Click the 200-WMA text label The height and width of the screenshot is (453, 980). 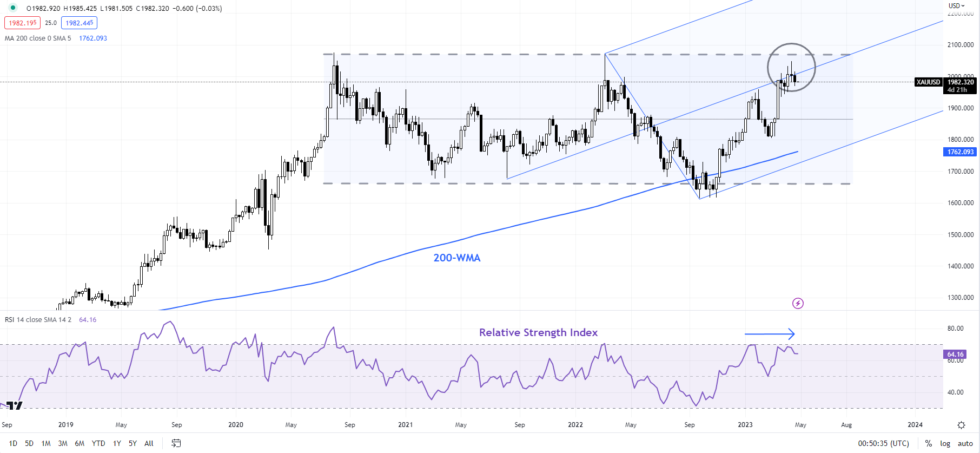[457, 258]
